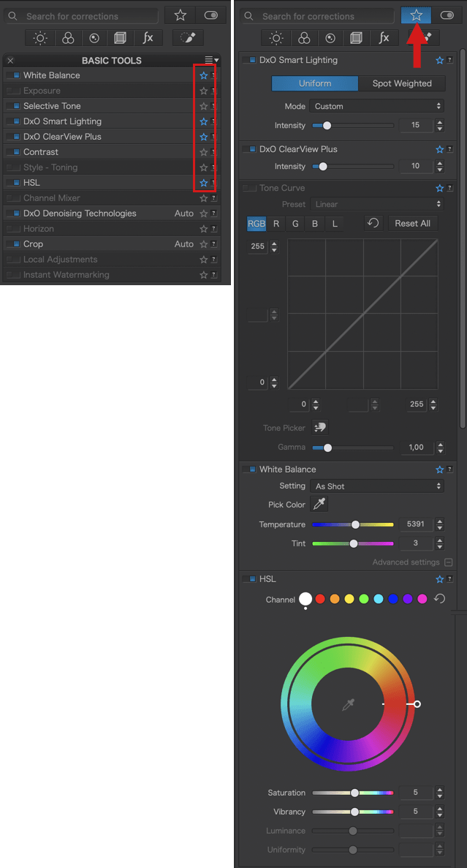Click the fx icon in the right panel
The height and width of the screenshot is (868, 467).
(x=384, y=38)
